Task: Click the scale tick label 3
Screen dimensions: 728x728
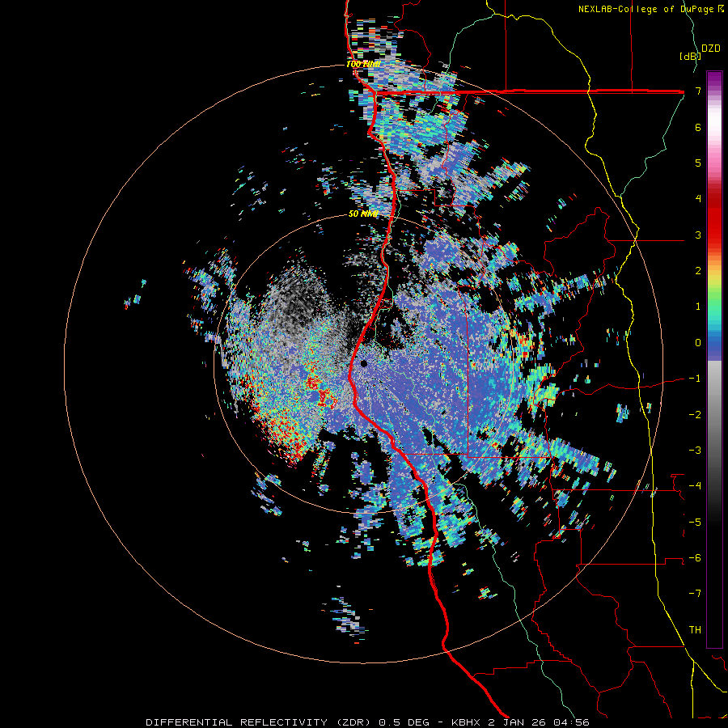Action: [x=698, y=235]
